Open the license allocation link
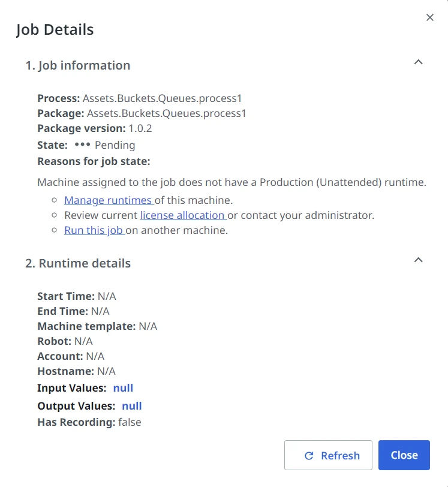448x487 pixels. 184,215
